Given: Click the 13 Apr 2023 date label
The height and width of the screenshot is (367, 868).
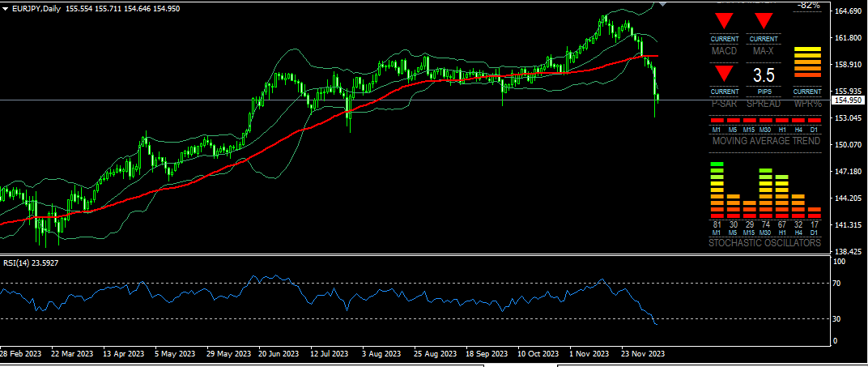Looking at the screenshot, I should [124, 353].
